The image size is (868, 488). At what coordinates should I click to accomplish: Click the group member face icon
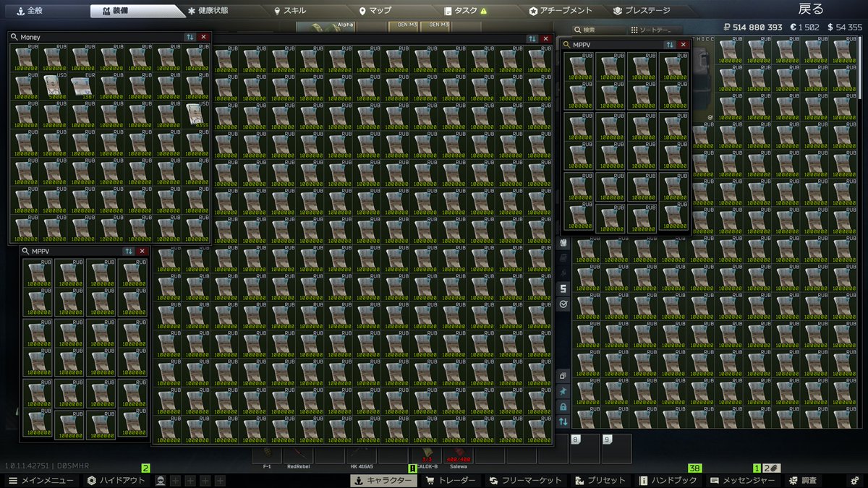click(161, 480)
